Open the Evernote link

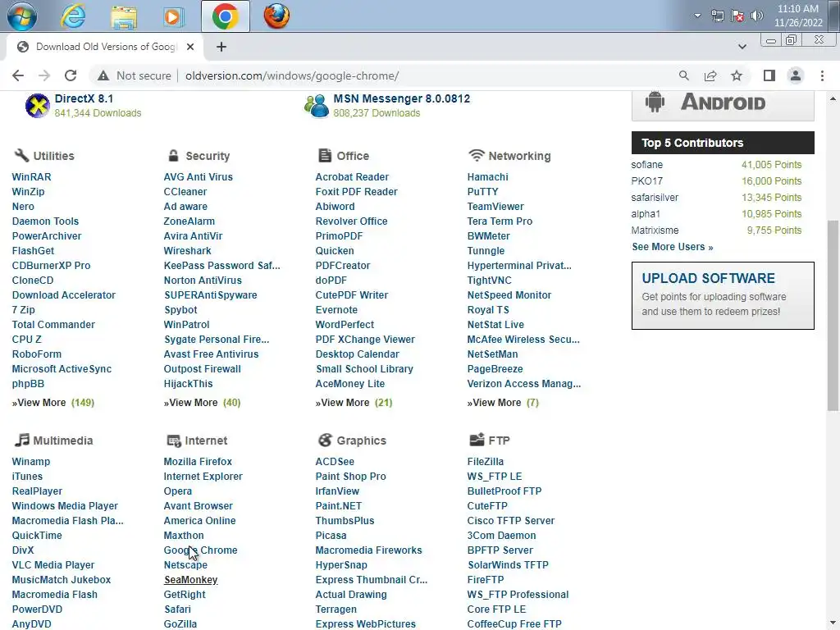[x=336, y=309]
